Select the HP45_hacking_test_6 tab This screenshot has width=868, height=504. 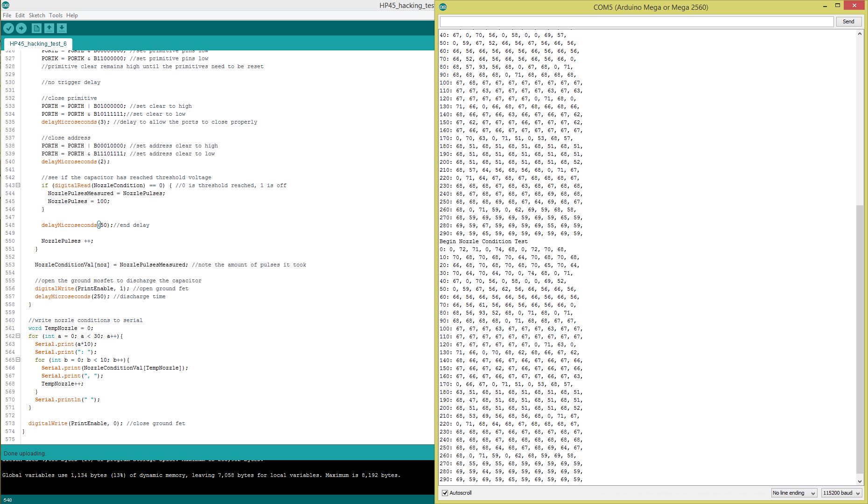coord(38,44)
